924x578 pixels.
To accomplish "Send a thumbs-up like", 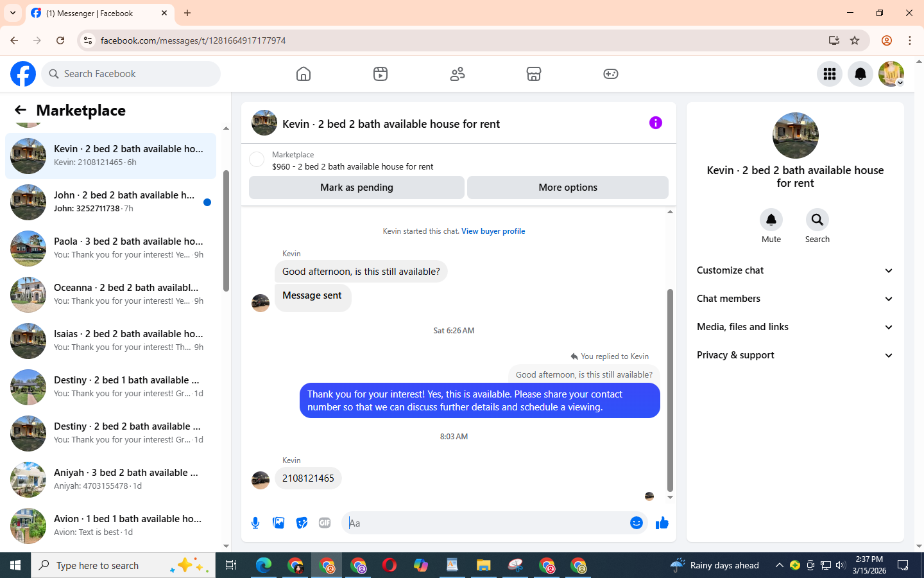I will (x=662, y=523).
